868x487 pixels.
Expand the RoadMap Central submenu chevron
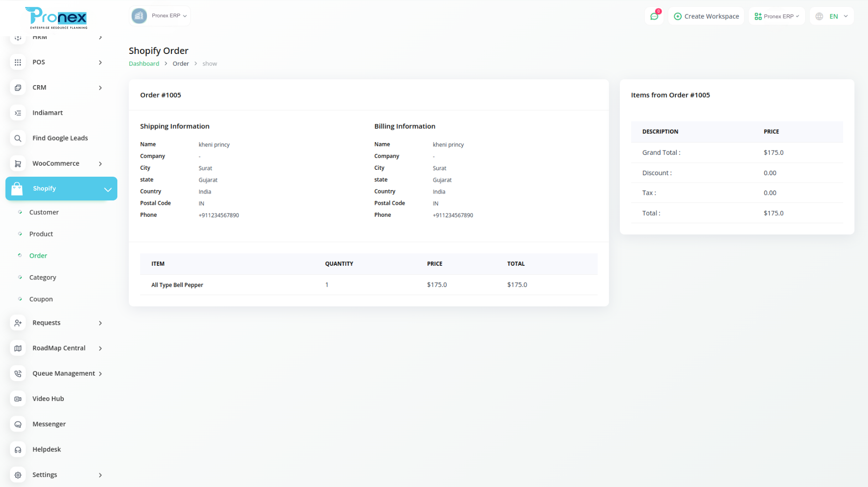[x=101, y=348]
